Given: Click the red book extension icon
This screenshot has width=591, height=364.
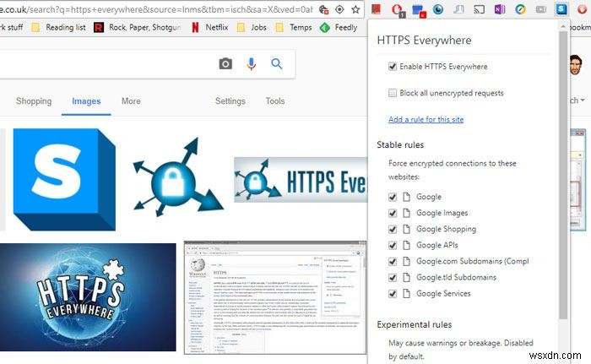Looking at the screenshot, I should coord(376,8).
